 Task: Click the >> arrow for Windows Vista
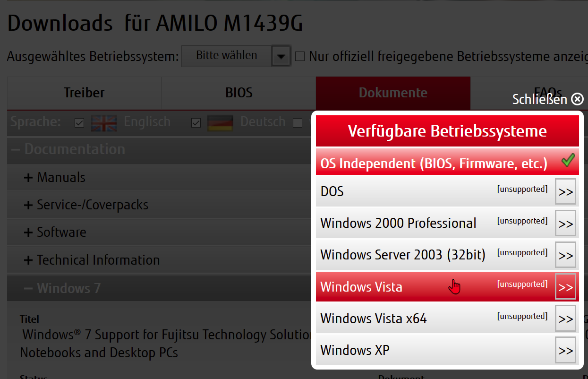pyautogui.click(x=565, y=286)
